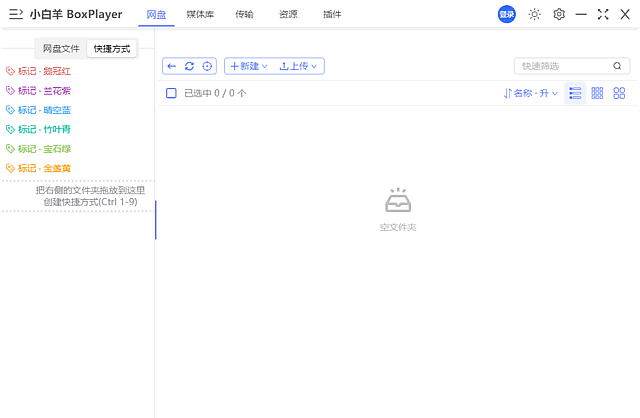Image resolution: width=640 pixels, height=418 pixels.
Task: Click the blue 登录 avatar button
Action: coord(507,14)
